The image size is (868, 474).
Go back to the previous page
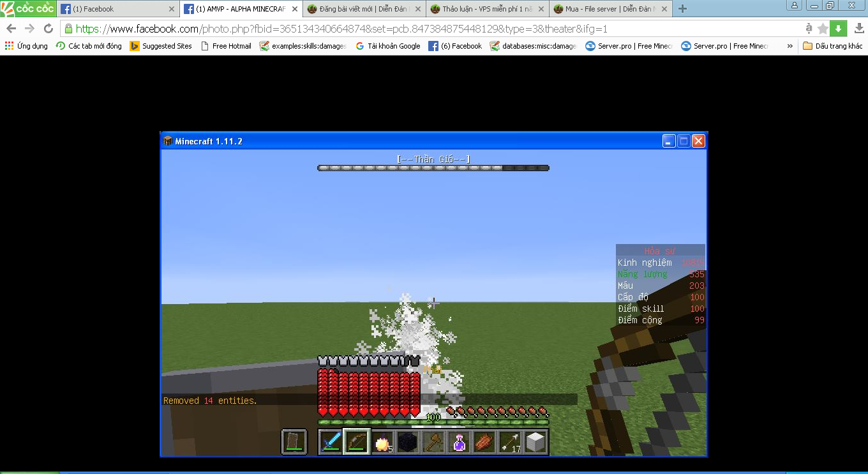11,29
